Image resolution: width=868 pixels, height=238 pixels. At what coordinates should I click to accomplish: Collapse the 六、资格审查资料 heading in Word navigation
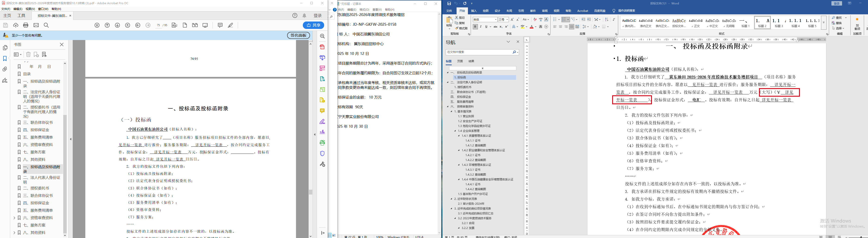coord(448,106)
